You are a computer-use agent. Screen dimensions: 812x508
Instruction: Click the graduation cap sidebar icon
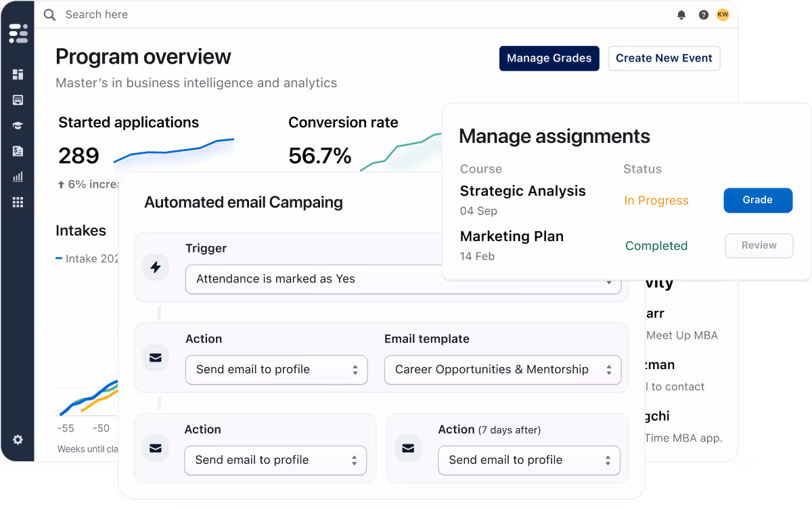tap(18, 125)
